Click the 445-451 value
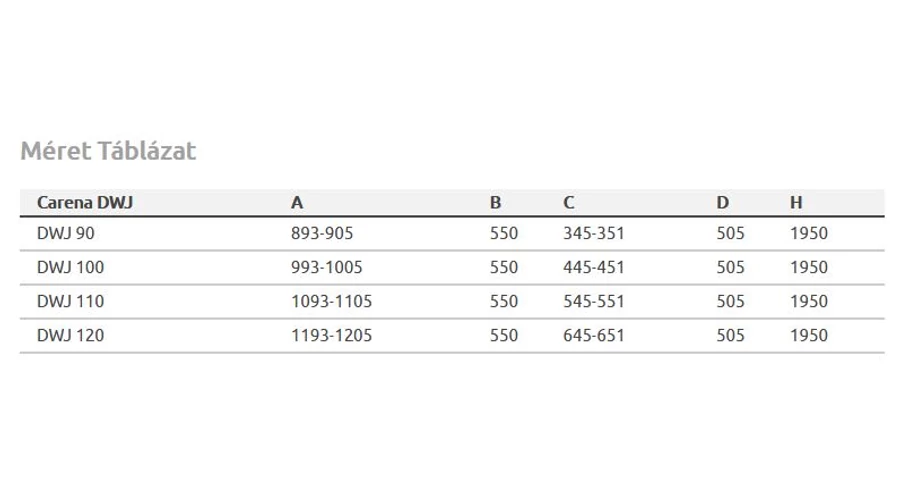The width and height of the screenshot is (900, 500). [593, 268]
